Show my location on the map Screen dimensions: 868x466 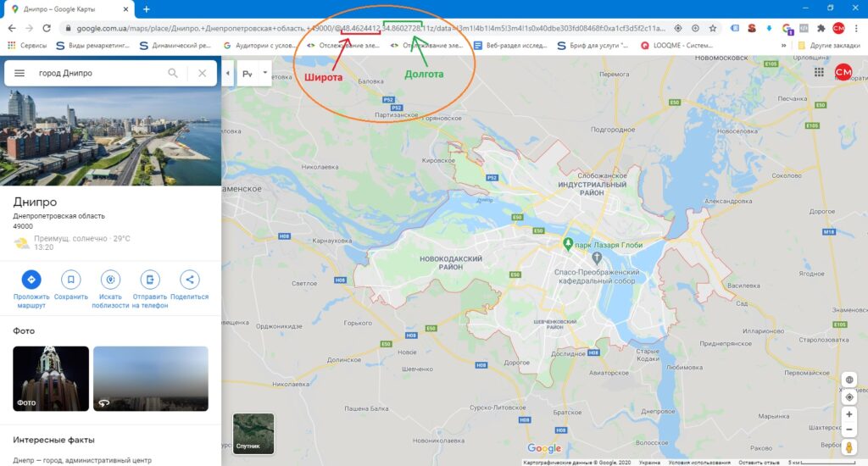pos(849,397)
